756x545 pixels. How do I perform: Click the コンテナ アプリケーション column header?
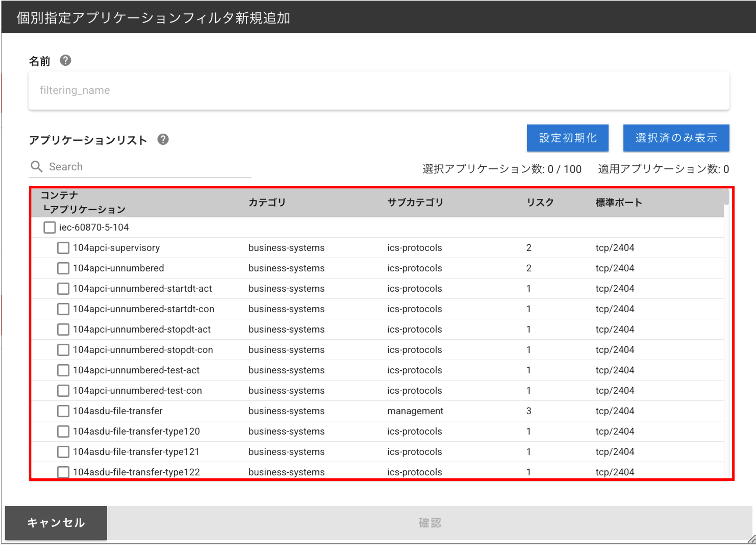[83, 202]
